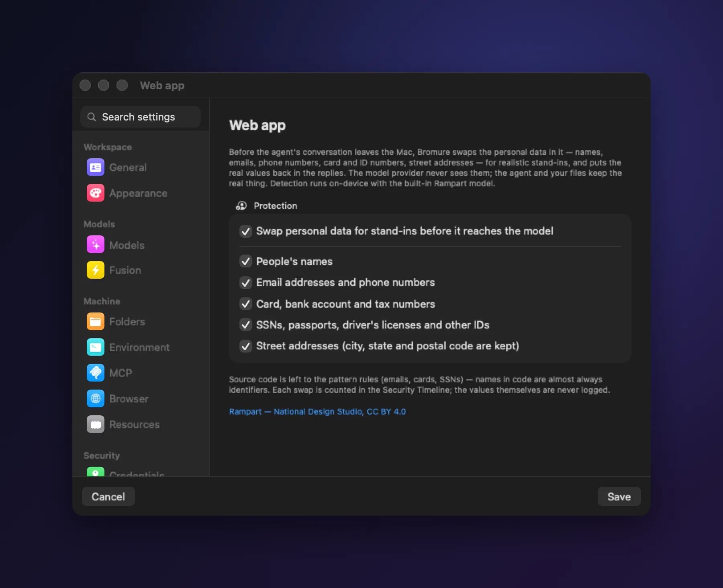The width and height of the screenshot is (723, 588).
Task: Open the MCP icon
Action: click(96, 373)
